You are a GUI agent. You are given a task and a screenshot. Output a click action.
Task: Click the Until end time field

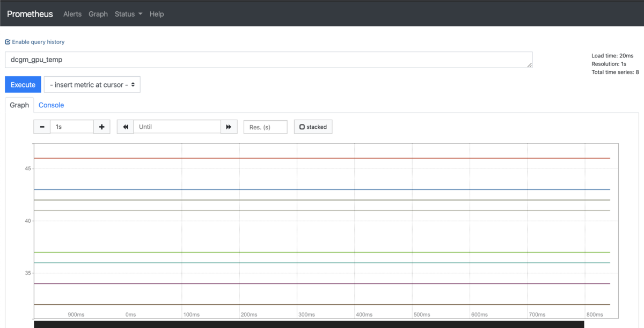(177, 127)
